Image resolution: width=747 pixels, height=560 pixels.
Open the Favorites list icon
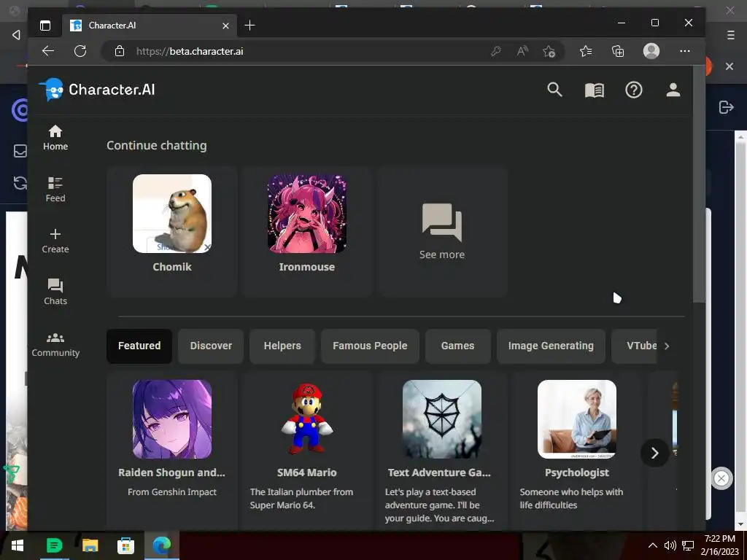point(586,51)
